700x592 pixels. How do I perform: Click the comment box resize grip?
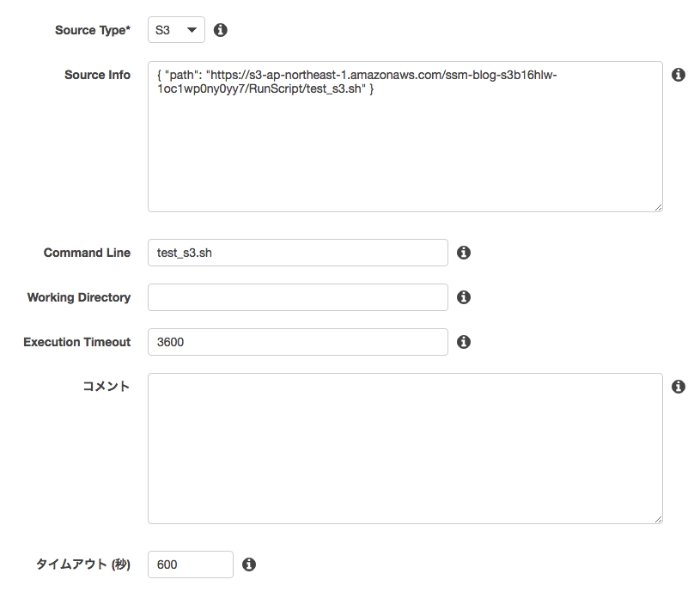click(x=658, y=517)
